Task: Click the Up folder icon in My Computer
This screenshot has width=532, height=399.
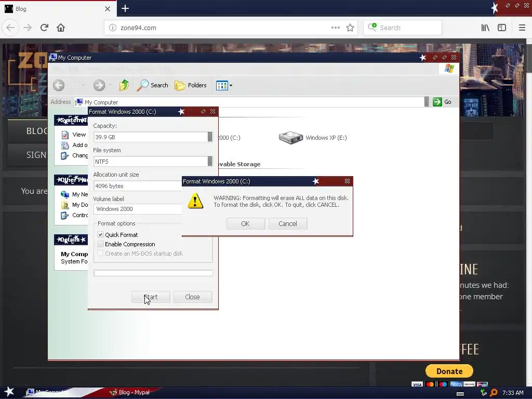Action: pos(124,85)
